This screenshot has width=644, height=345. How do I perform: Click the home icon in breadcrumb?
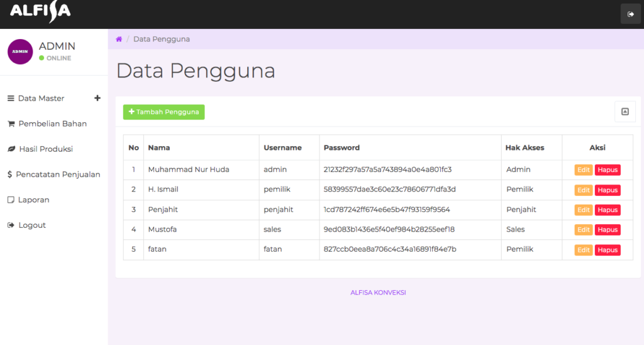tap(119, 39)
